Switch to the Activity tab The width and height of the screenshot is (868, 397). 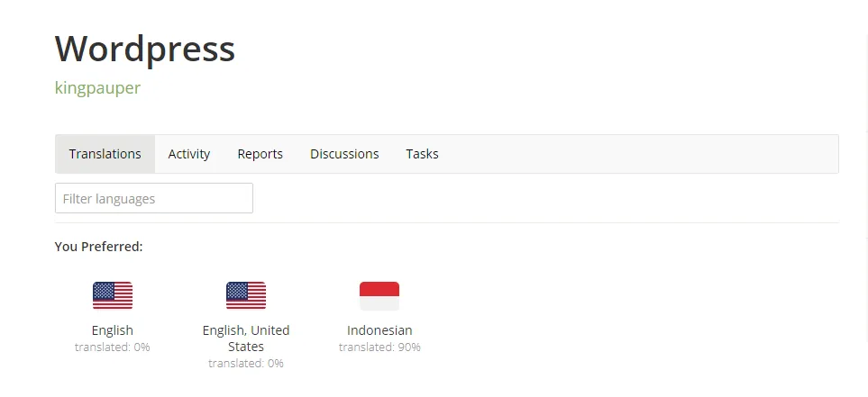(188, 154)
